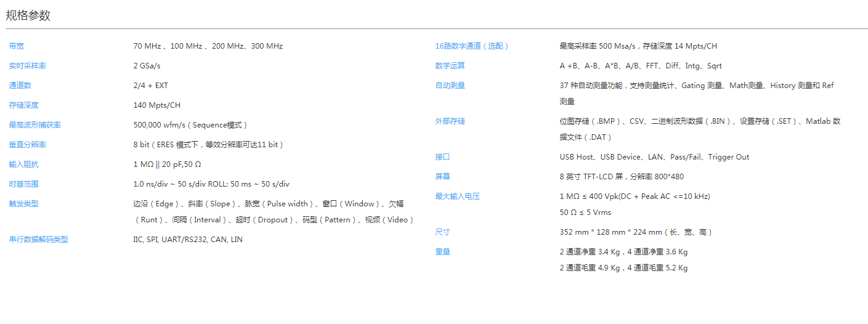The image size is (868, 324).
Task: Click the 接口 label
Action: [x=443, y=157]
